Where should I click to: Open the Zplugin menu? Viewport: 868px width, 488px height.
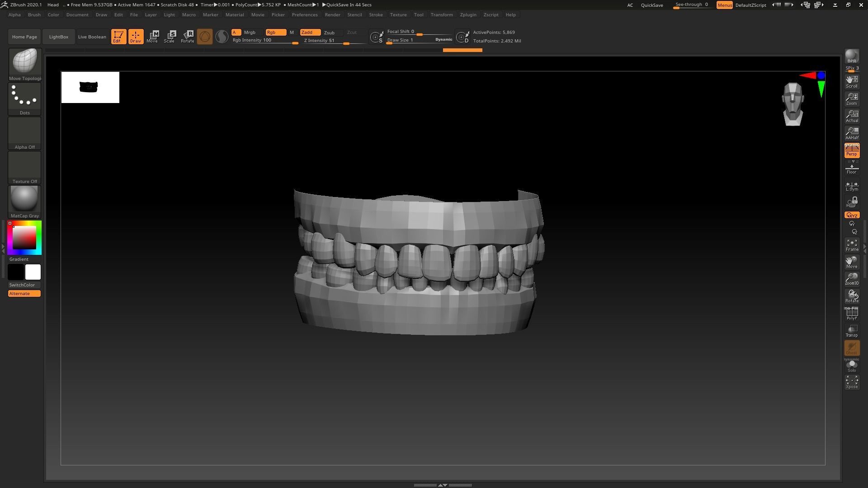(468, 14)
